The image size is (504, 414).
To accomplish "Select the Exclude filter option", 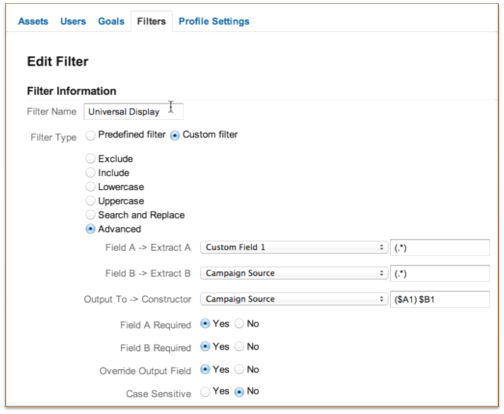I will coord(90,158).
